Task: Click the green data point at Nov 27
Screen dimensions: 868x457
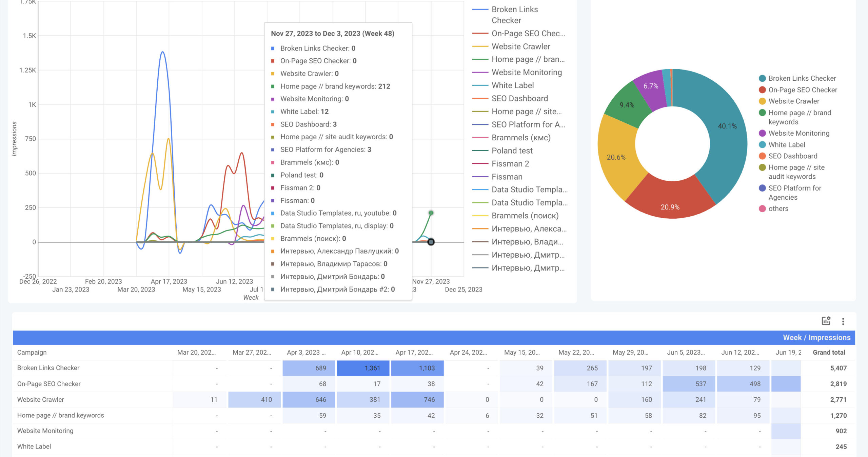Action: coord(431,213)
